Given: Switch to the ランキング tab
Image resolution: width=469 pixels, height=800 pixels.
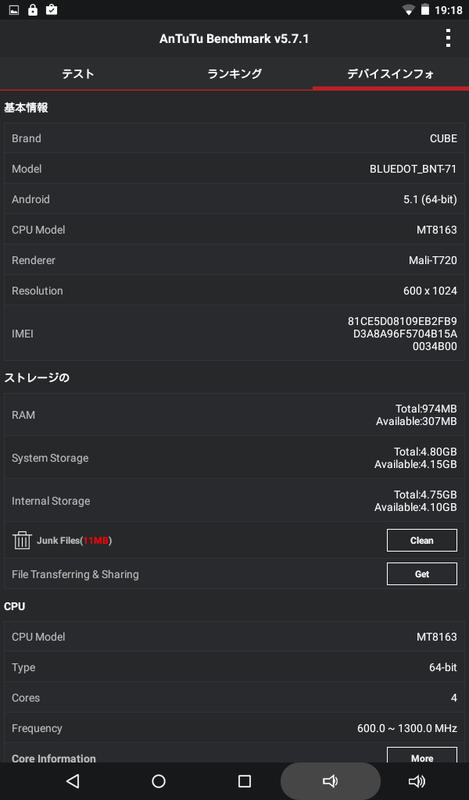Looking at the screenshot, I should 234,74.
